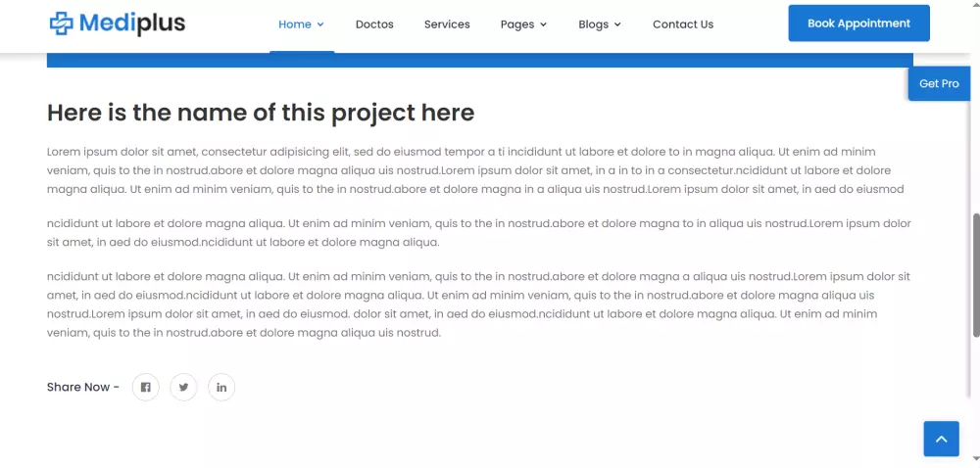The height and width of the screenshot is (468, 980).
Task: Open the Services menu item
Action: coord(447,24)
